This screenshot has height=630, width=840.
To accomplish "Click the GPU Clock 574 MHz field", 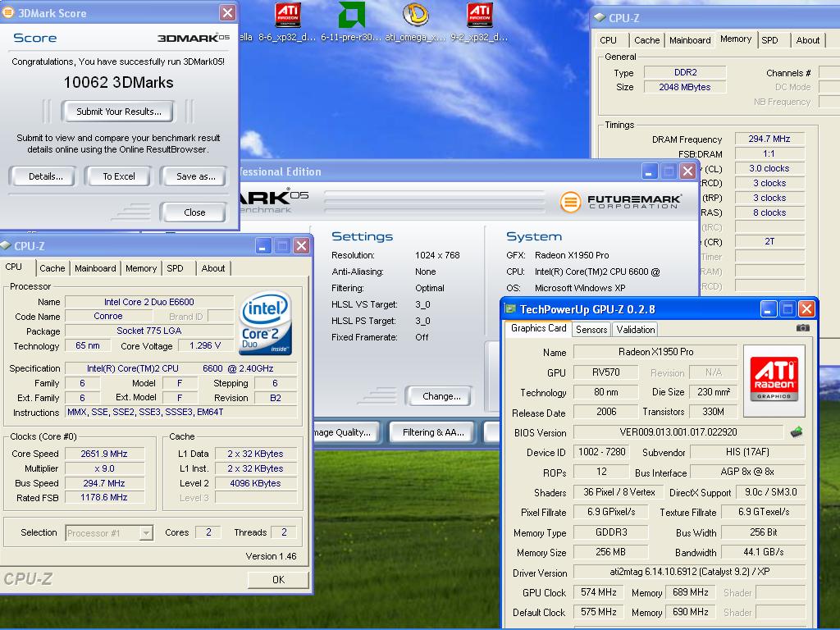I will click(598, 592).
